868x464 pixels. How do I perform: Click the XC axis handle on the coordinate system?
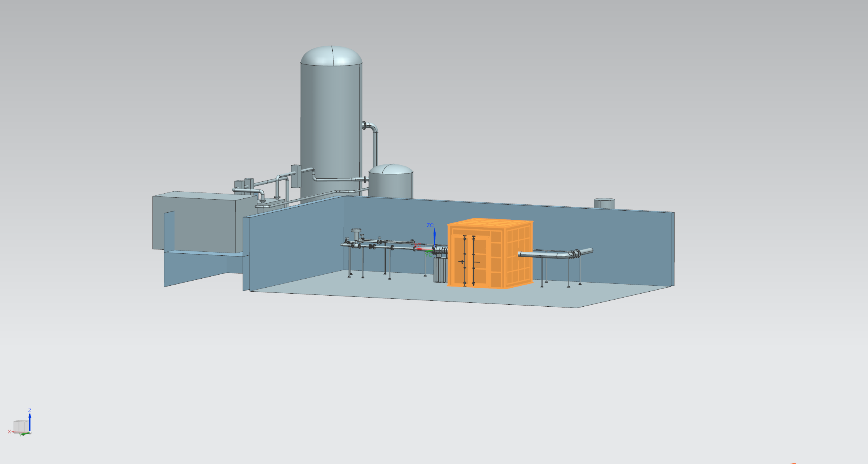point(419,249)
